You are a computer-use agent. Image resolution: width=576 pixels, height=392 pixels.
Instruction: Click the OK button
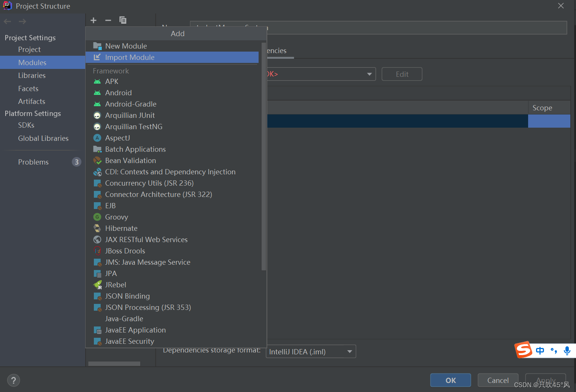pyautogui.click(x=450, y=380)
